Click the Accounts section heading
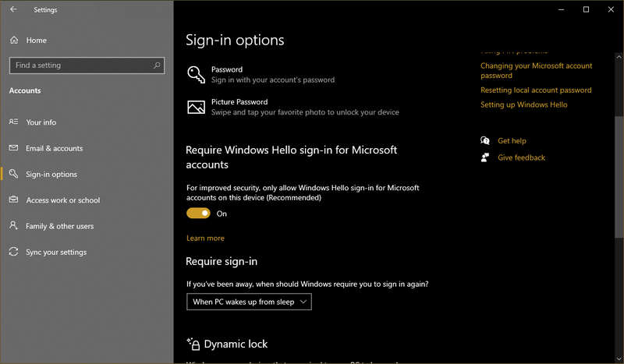624x364 pixels. [x=25, y=90]
